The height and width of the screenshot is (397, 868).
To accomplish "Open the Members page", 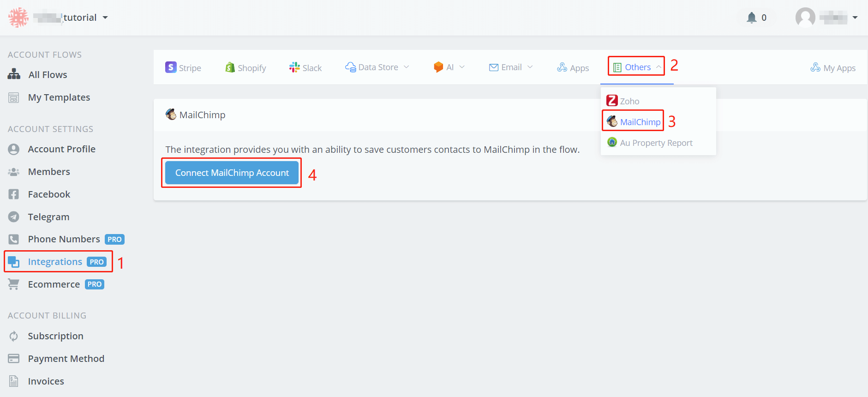I will [49, 172].
